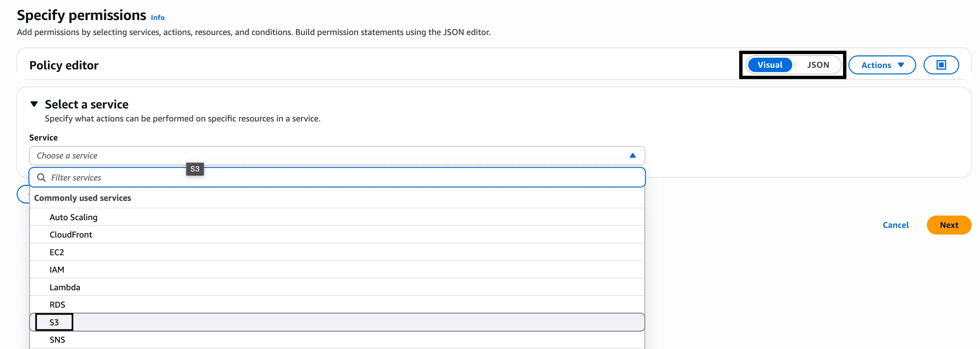This screenshot has height=349, width=980.
Task: Select Auto Scaling from service list
Action: (73, 217)
